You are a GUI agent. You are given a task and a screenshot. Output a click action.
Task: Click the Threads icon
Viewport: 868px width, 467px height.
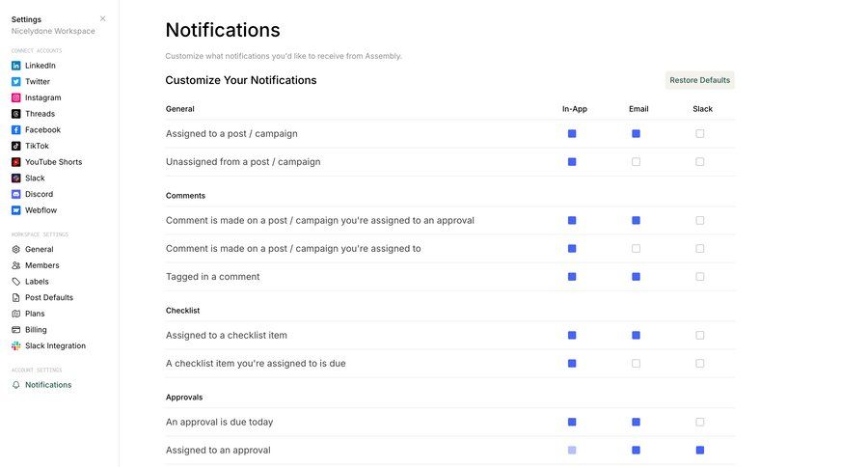pyautogui.click(x=16, y=114)
